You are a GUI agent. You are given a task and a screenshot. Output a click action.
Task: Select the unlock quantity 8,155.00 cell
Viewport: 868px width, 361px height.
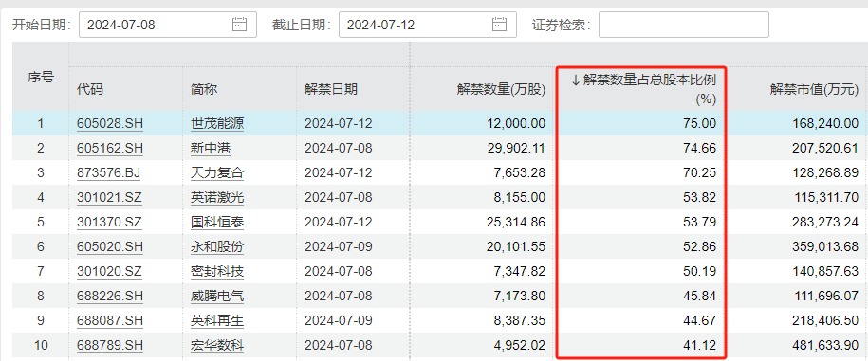coord(482,197)
